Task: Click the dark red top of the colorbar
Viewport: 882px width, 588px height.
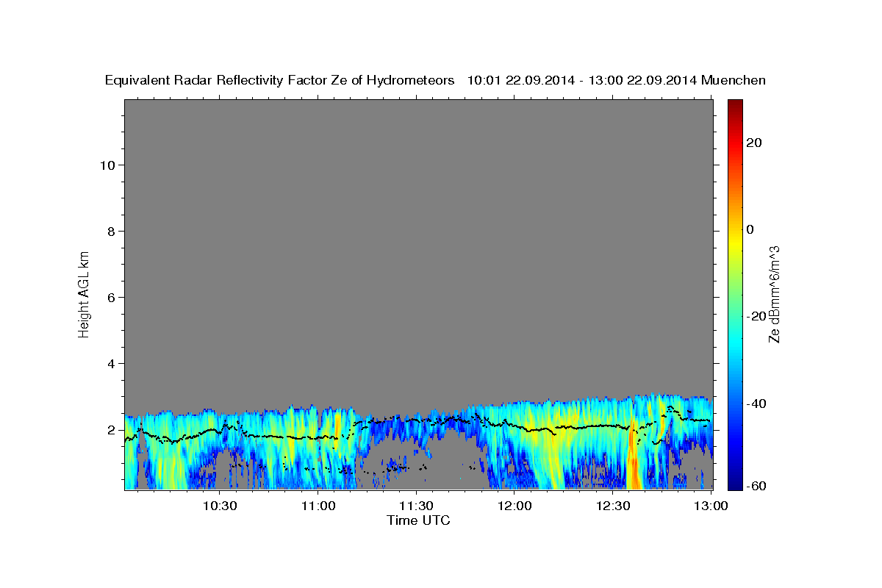Action: coord(734,107)
